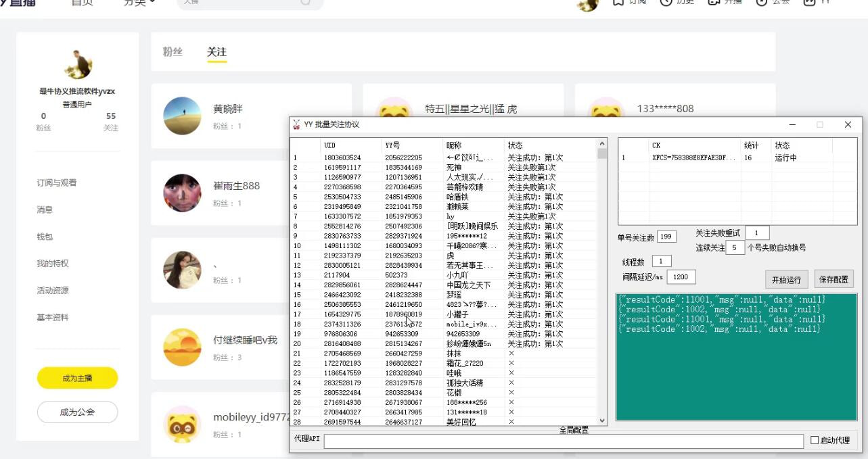
Task: Click the top navigation search box
Action: point(250,3)
